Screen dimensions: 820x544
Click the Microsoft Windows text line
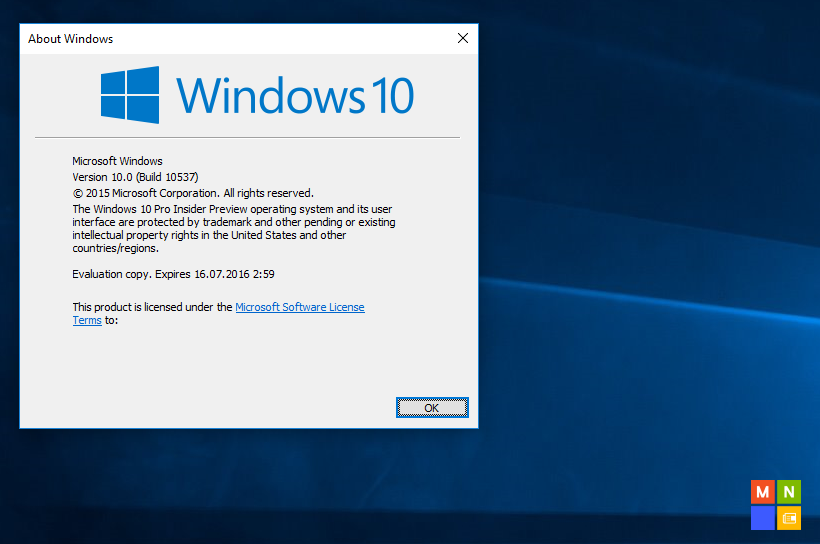(117, 161)
